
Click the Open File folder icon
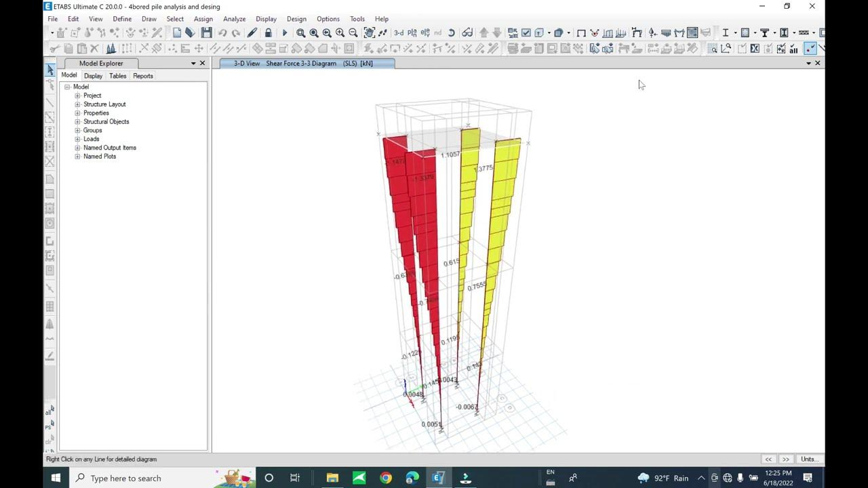click(x=190, y=33)
